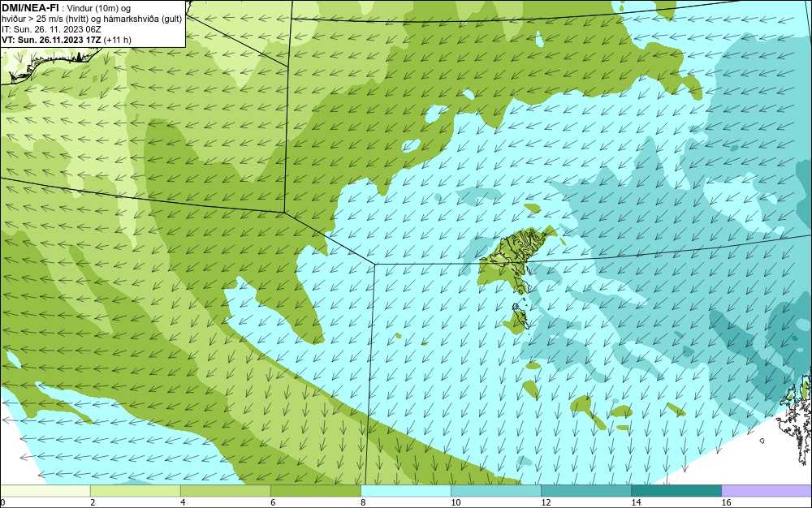Click the scale label "0"
Image resolution: width=812 pixels, height=508 pixels.
pos(2,502)
